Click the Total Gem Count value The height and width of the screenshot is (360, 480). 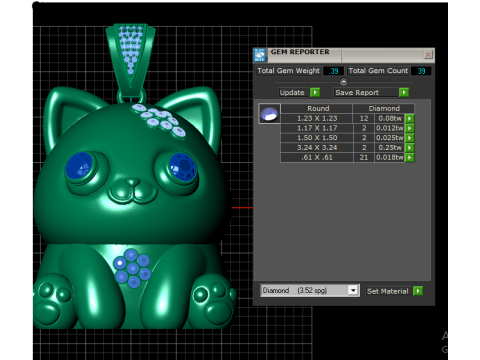click(x=421, y=71)
